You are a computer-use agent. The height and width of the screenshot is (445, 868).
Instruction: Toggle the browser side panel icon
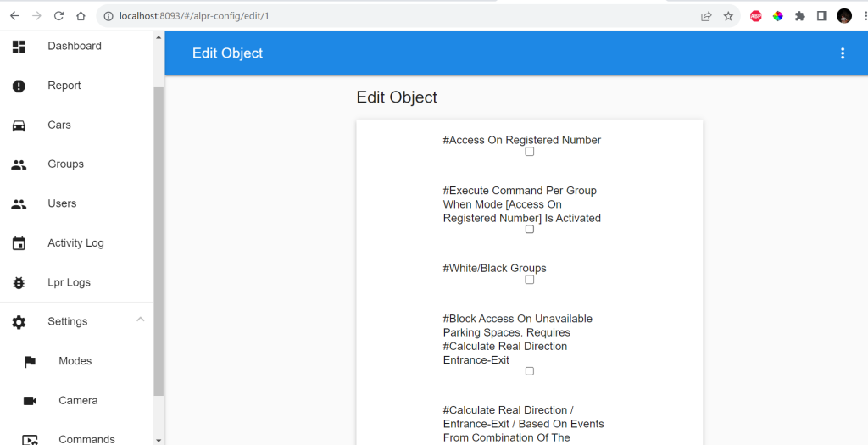821,16
